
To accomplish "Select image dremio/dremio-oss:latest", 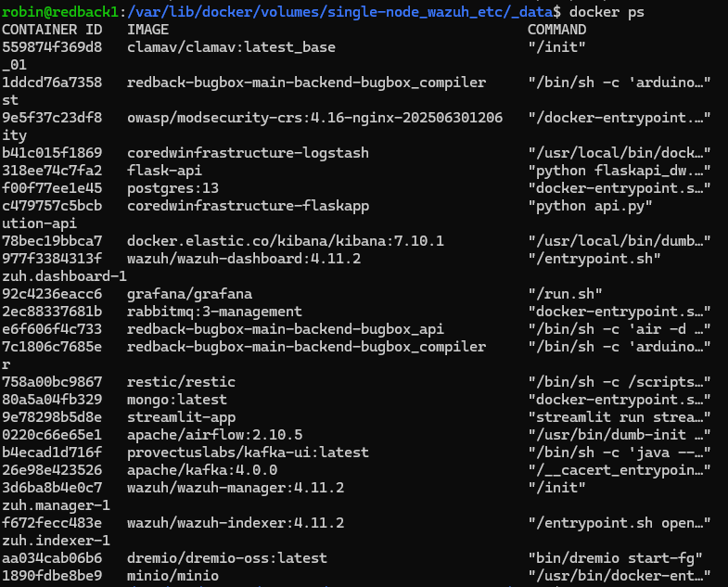I will 227,559.
